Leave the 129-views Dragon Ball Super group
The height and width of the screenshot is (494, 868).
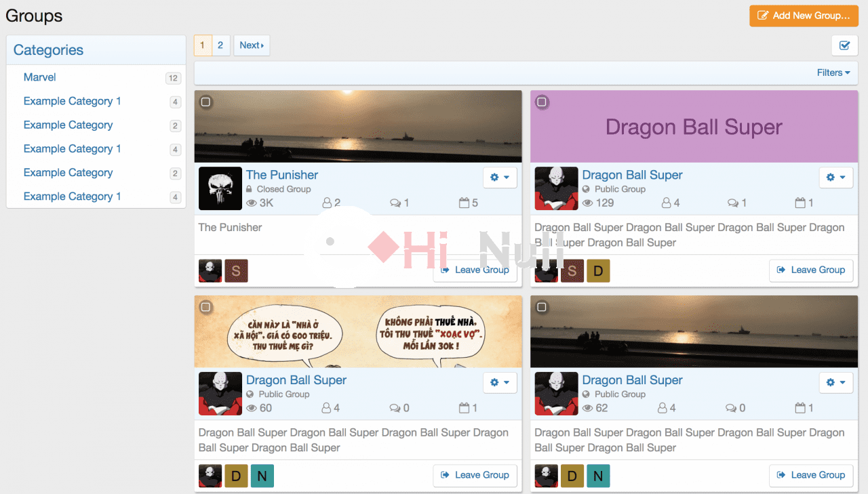click(811, 270)
